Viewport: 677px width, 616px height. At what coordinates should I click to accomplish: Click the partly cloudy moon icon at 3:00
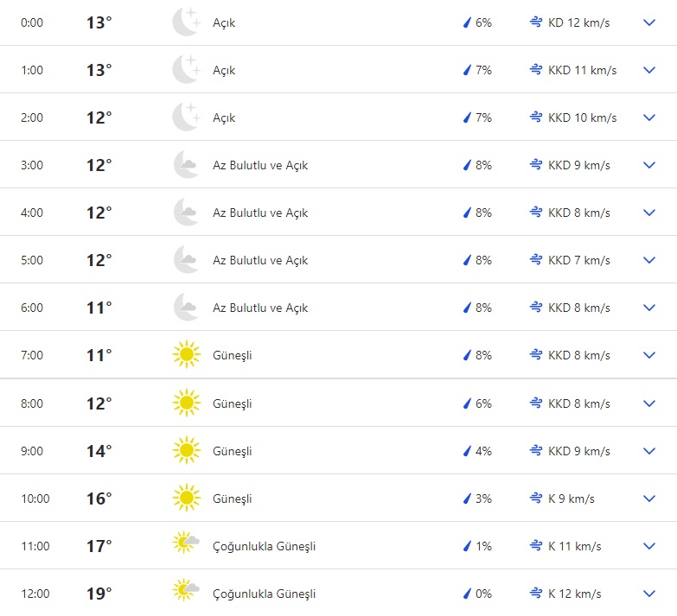(x=186, y=165)
